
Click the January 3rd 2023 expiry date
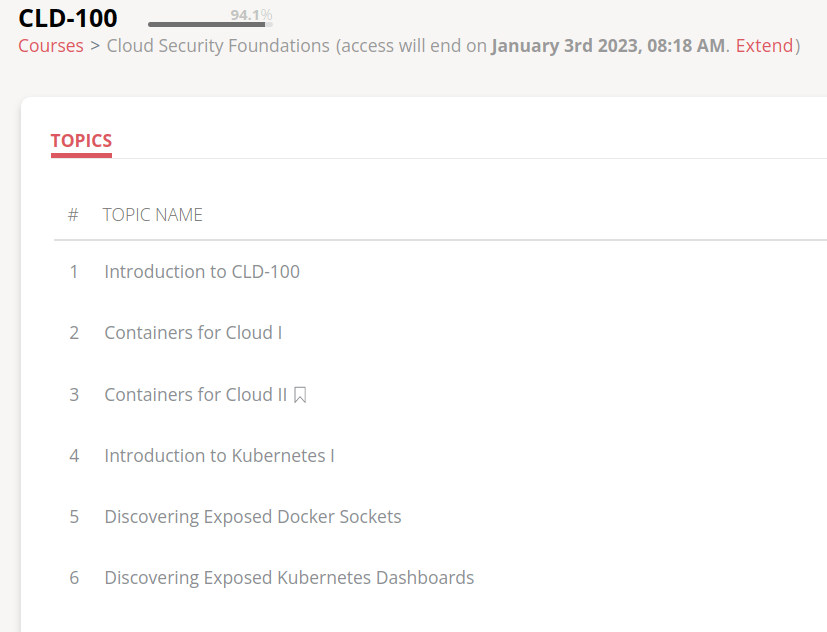[x=608, y=46]
